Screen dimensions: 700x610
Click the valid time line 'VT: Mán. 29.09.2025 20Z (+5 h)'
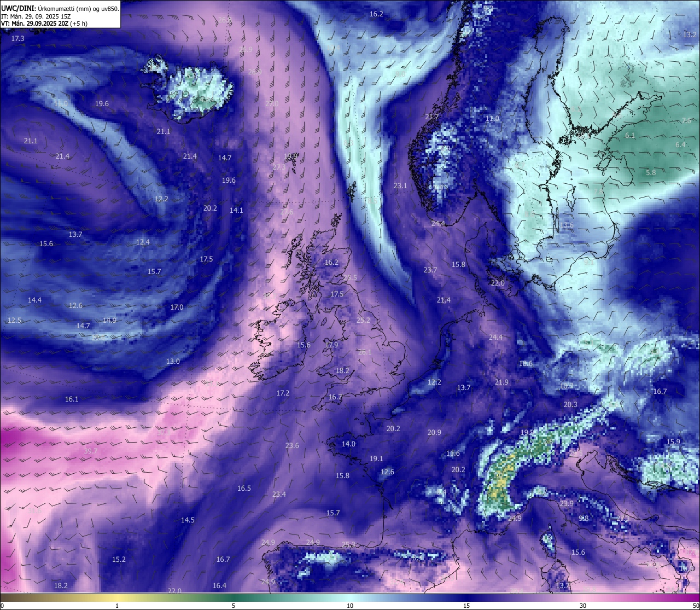pyautogui.click(x=44, y=24)
